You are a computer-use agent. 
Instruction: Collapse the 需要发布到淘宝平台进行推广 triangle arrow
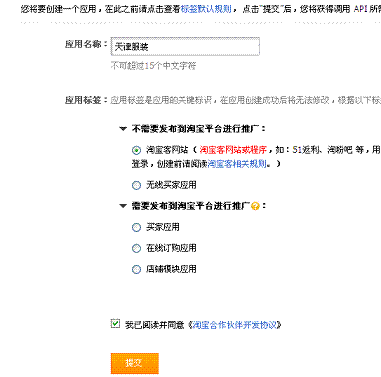(x=123, y=206)
